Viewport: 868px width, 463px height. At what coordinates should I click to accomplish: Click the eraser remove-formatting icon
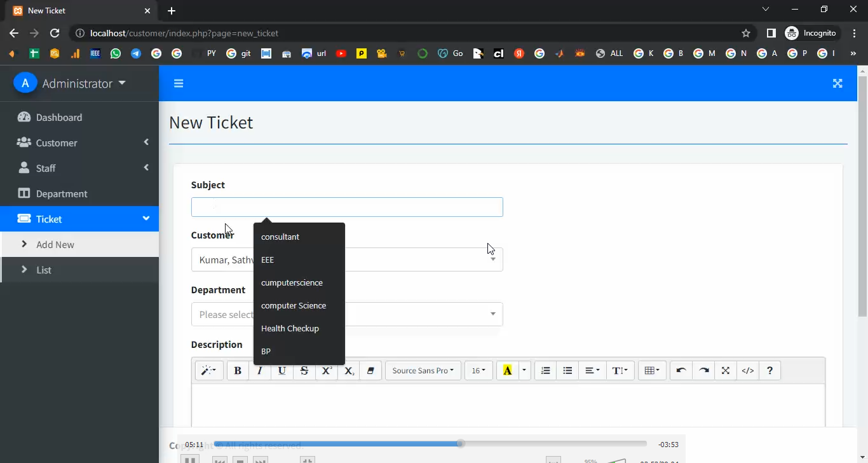coord(370,371)
